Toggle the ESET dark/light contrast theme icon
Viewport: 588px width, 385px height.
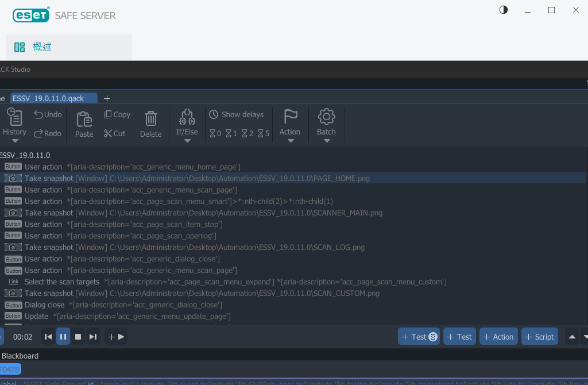[504, 10]
